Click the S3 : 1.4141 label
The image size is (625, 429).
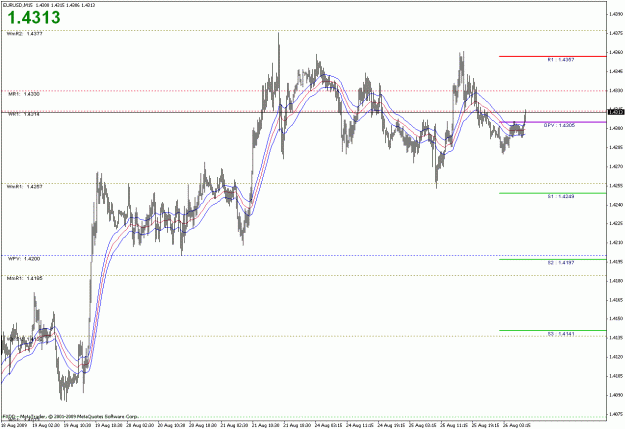561,334
